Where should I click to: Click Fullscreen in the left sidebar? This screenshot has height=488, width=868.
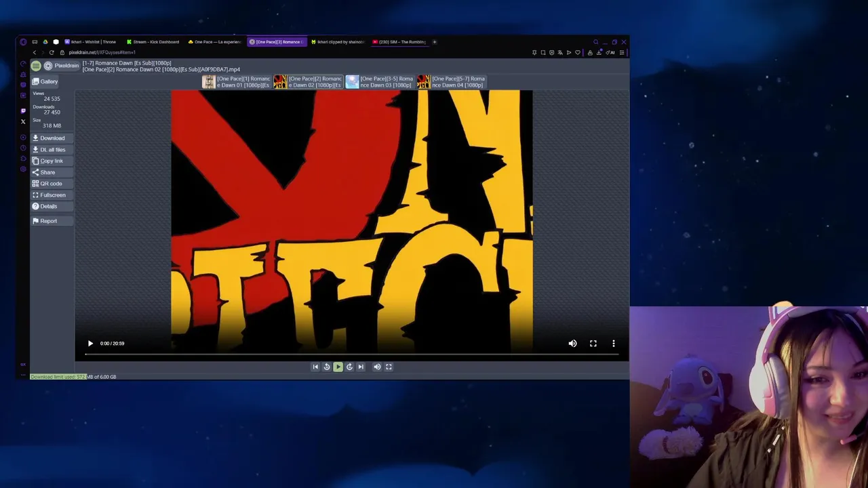click(52, 195)
